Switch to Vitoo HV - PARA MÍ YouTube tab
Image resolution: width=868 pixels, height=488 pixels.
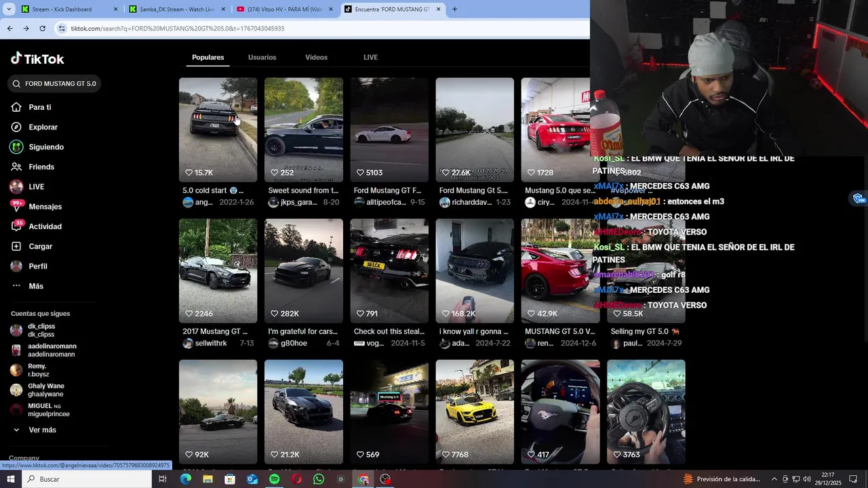click(285, 9)
